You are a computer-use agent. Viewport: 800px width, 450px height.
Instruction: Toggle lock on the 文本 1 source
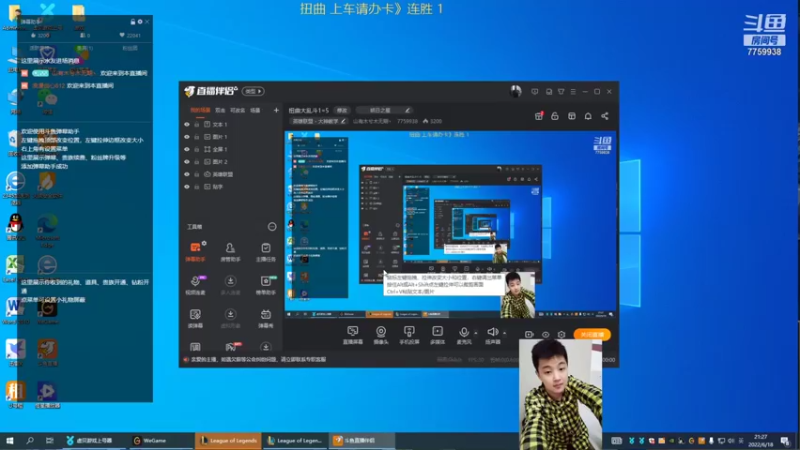196,124
